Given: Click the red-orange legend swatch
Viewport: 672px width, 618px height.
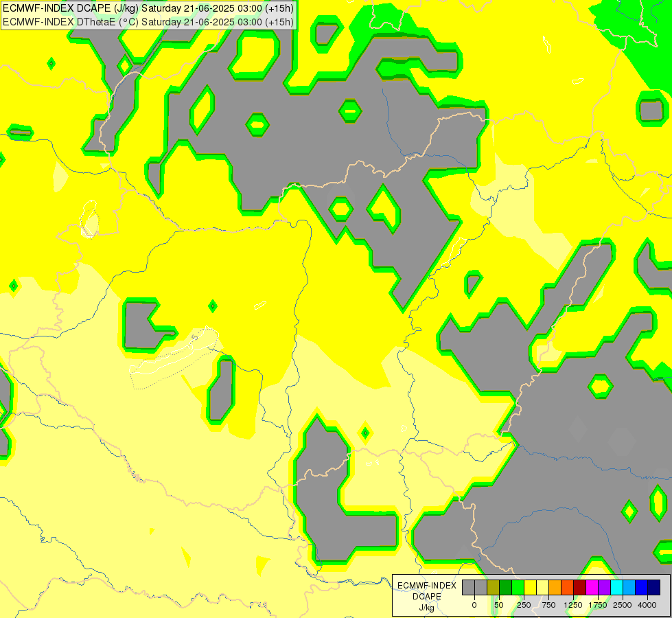Looking at the screenshot, I should (568, 587).
